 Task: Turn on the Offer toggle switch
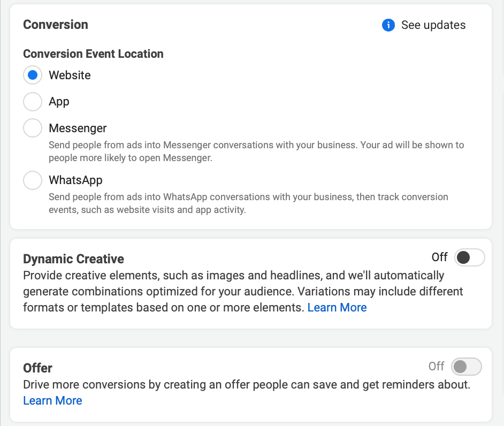[x=467, y=367]
